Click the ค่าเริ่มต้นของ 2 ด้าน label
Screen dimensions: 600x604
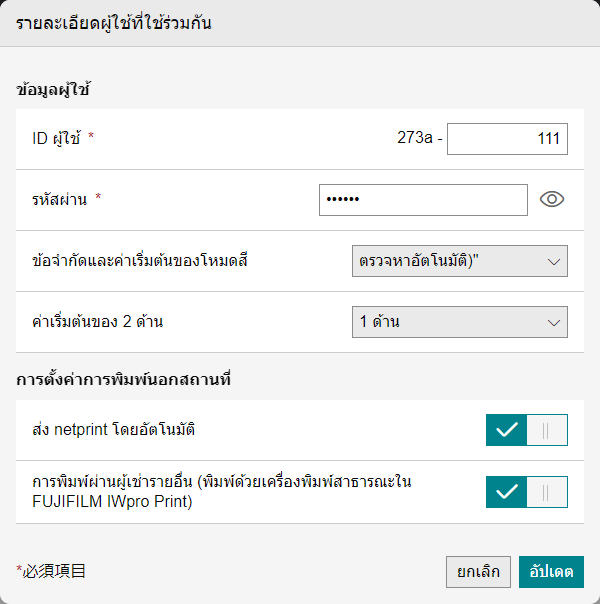tap(98, 321)
